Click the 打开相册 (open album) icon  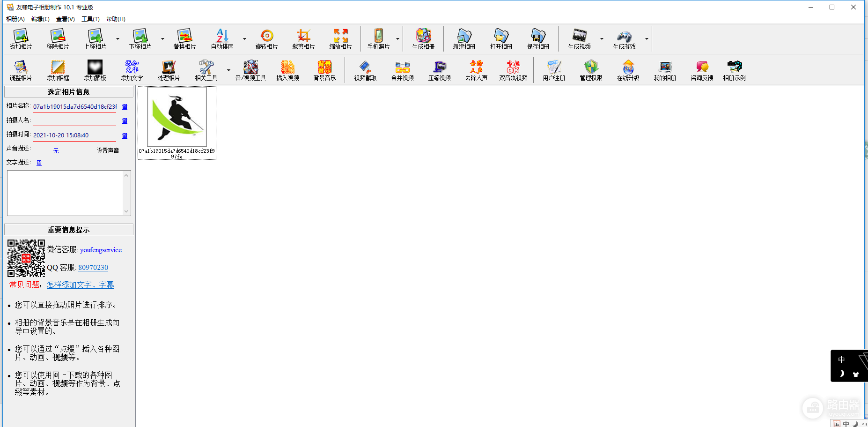(x=501, y=39)
